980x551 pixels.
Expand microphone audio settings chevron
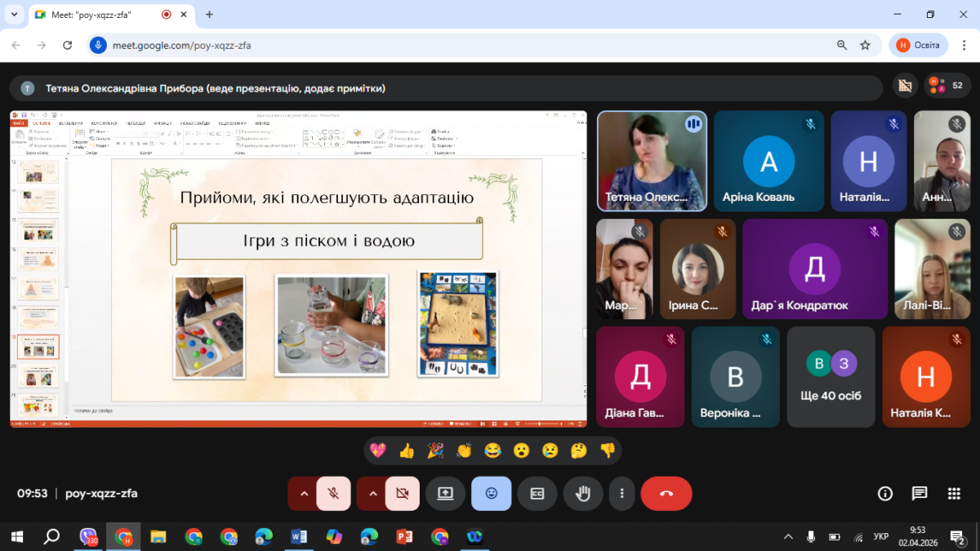(x=304, y=493)
